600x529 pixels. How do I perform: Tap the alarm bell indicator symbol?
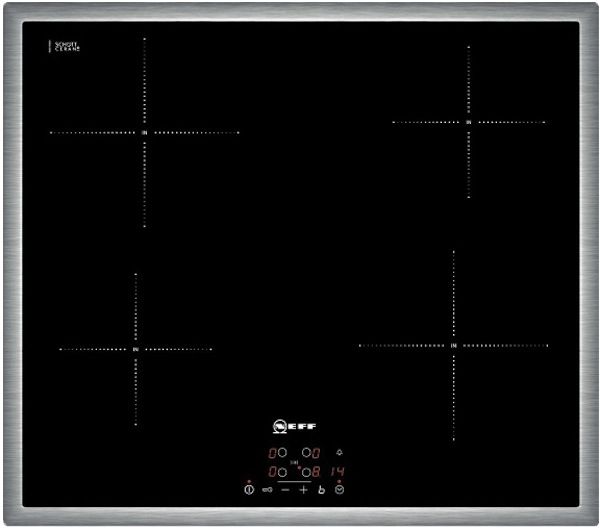[339, 452]
